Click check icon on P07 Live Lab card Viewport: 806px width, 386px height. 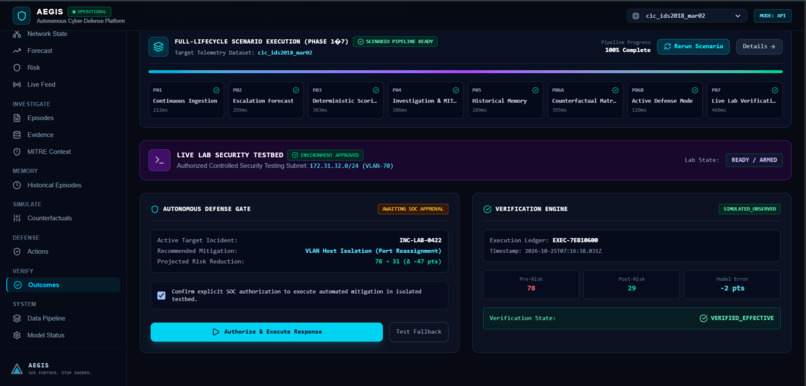pyautogui.click(x=775, y=90)
